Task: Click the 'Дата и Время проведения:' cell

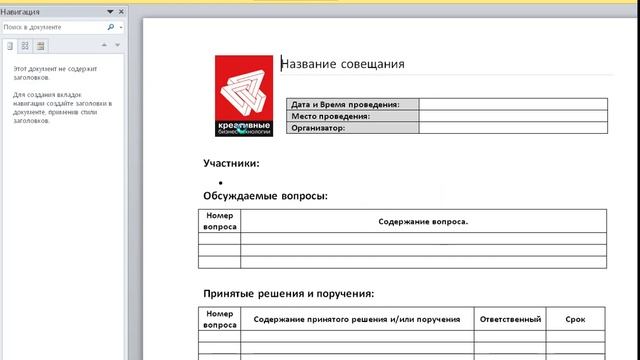Action: pyautogui.click(x=353, y=104)
